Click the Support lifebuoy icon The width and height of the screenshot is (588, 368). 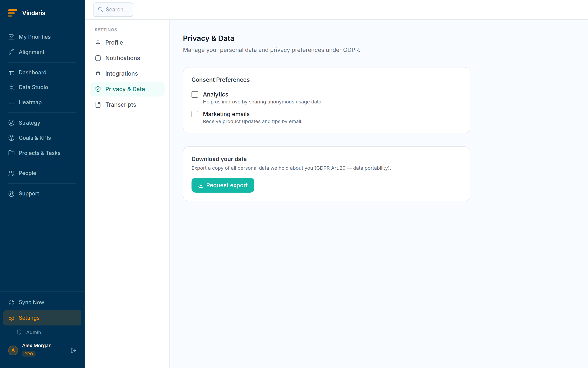(x=11, y=193)
